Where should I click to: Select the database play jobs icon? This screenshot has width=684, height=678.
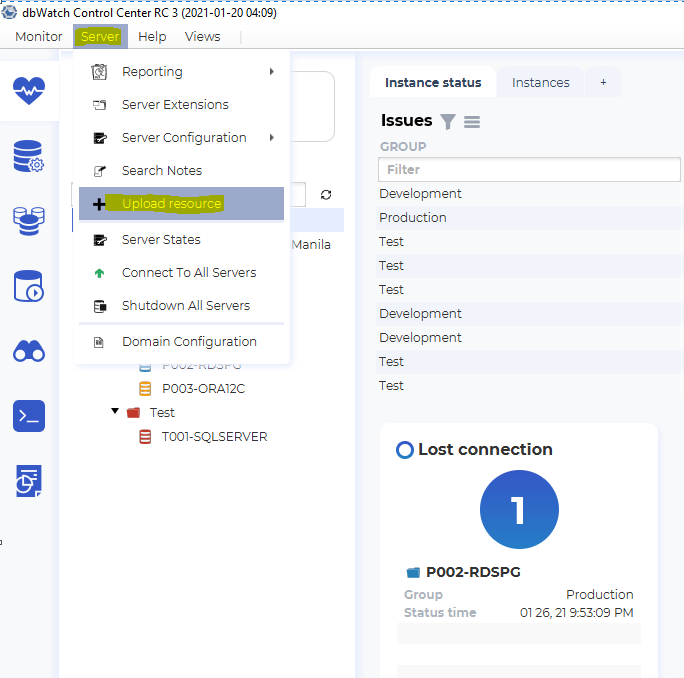tap(28, 286)
